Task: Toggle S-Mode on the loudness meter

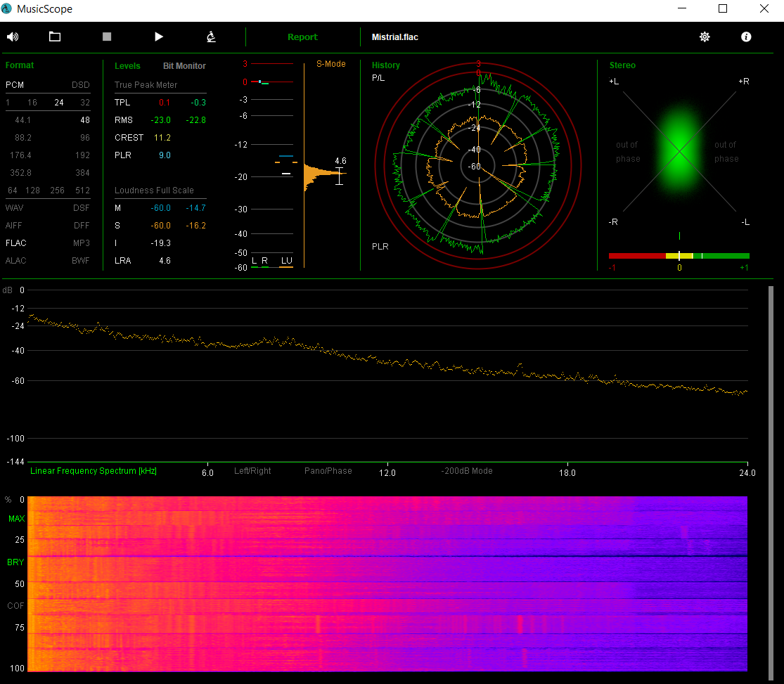Action: point(331,64)
